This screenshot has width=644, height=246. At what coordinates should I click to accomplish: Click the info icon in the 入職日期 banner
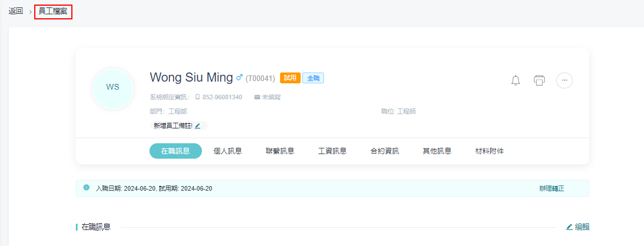[x=86, y=188]
